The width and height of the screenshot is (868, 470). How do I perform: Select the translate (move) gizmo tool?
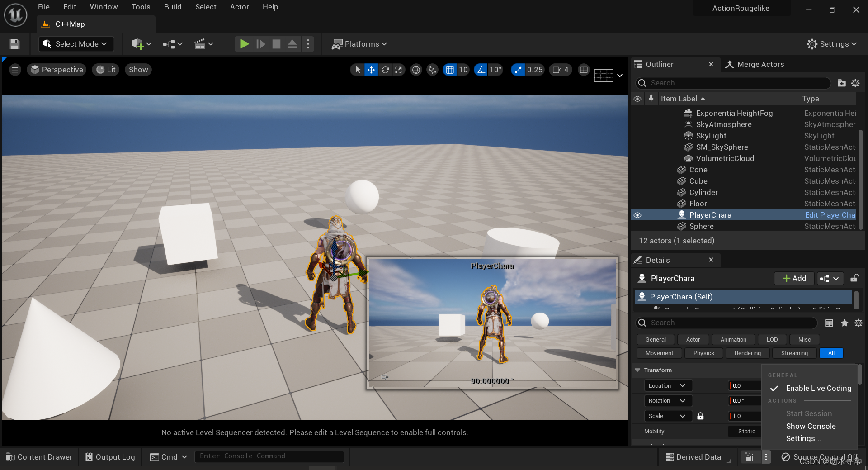click(x=371, y=70)
